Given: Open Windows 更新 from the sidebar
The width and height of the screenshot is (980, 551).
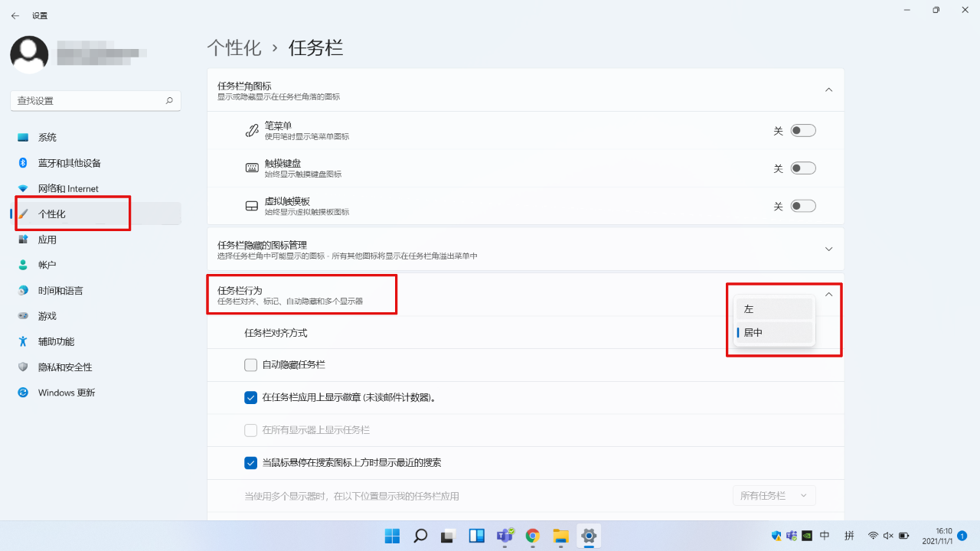Looking at the screenshot, I should click(x=67, y=393).
